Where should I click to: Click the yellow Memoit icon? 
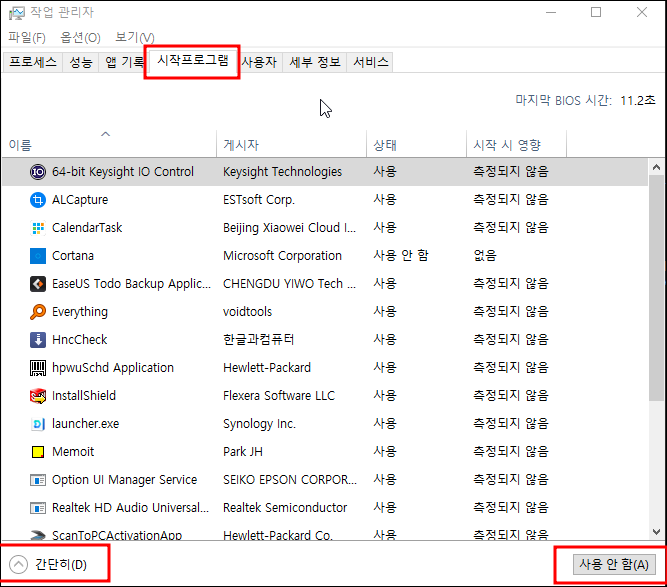point(38,452)
